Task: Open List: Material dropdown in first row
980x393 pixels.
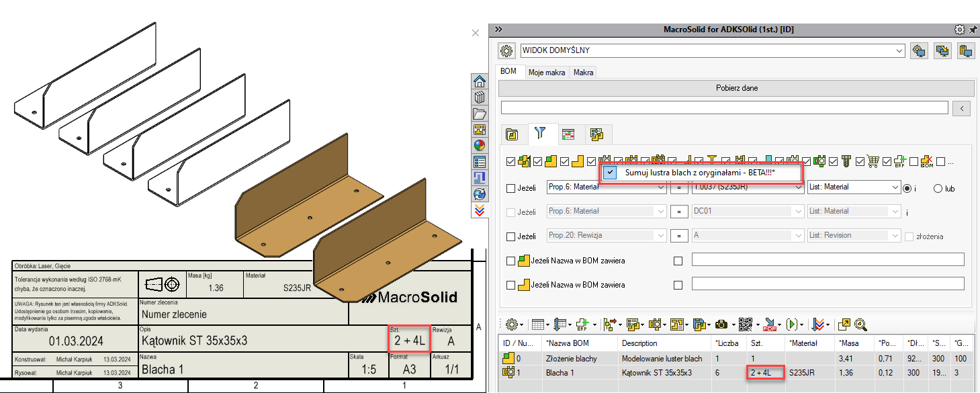Action: tap(854, 187)
